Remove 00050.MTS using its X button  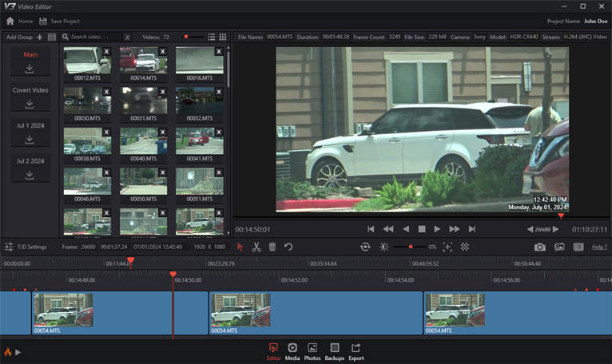(x=163, y=172)
